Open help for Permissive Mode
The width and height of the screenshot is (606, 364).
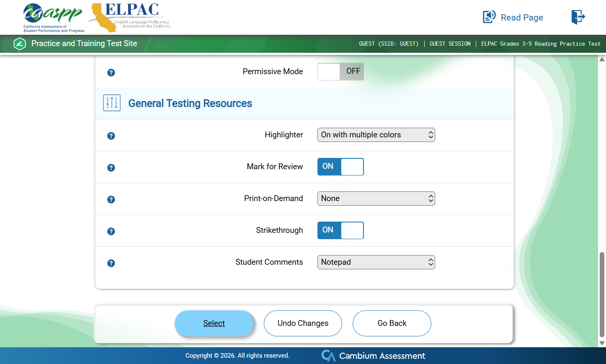point(111,72)
